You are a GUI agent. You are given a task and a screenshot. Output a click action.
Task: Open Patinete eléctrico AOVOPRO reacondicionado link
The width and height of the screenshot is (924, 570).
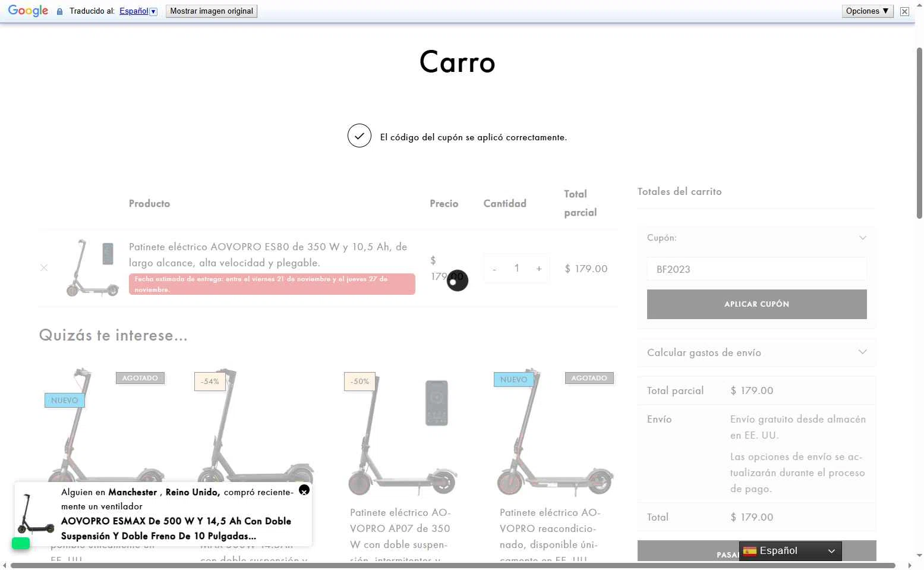click(x=550, y=536)
